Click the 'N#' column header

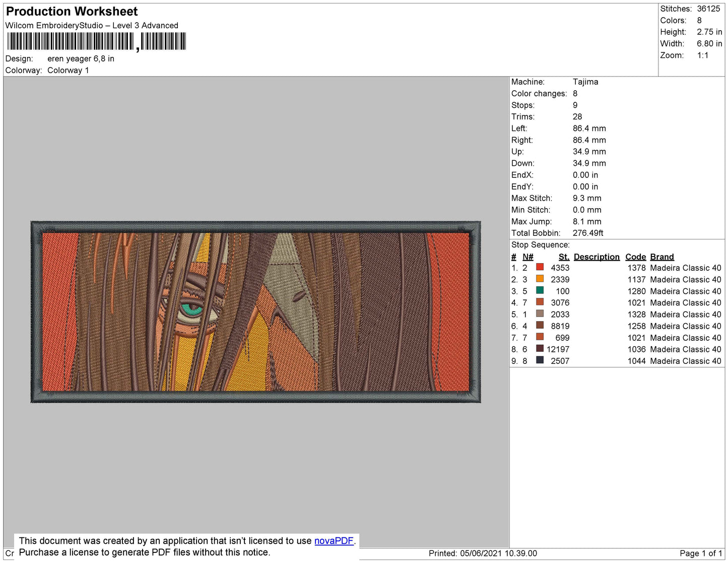coord(528,257)
